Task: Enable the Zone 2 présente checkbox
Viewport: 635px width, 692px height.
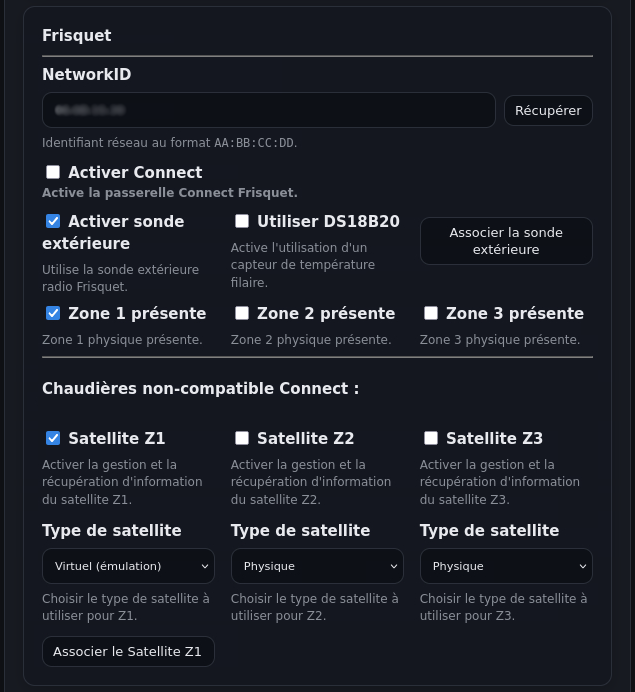Action: pyautogui.click(x=242, y=313)
